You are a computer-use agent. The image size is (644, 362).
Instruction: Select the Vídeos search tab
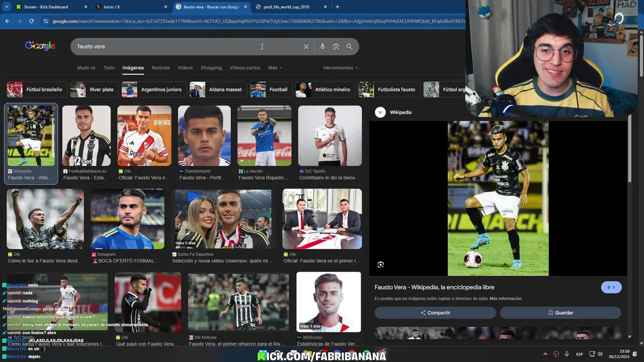tap(185, 68)
